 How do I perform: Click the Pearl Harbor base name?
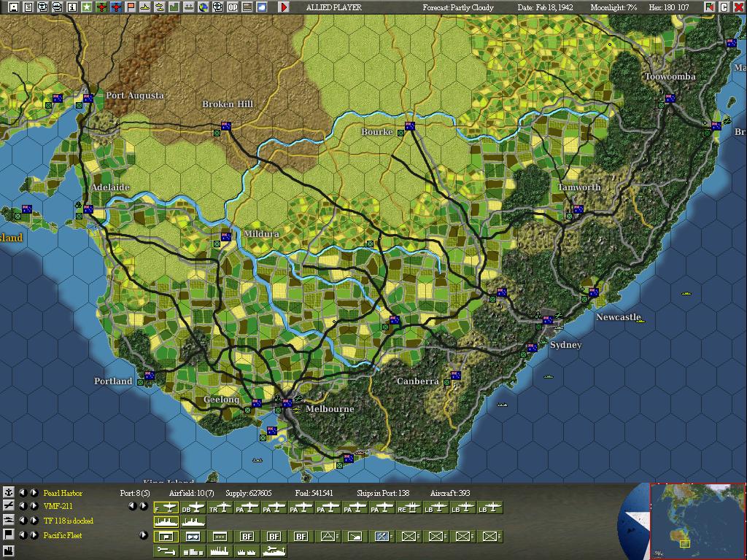[x=63, y=493]
